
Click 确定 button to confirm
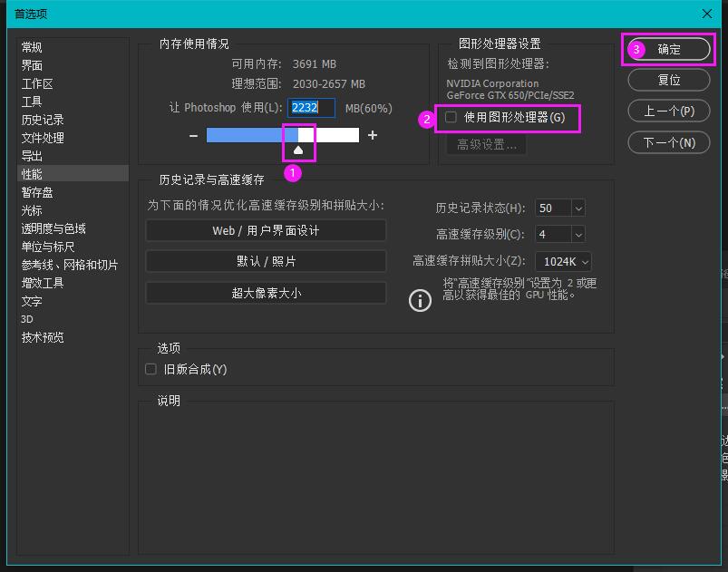[668, 49]
